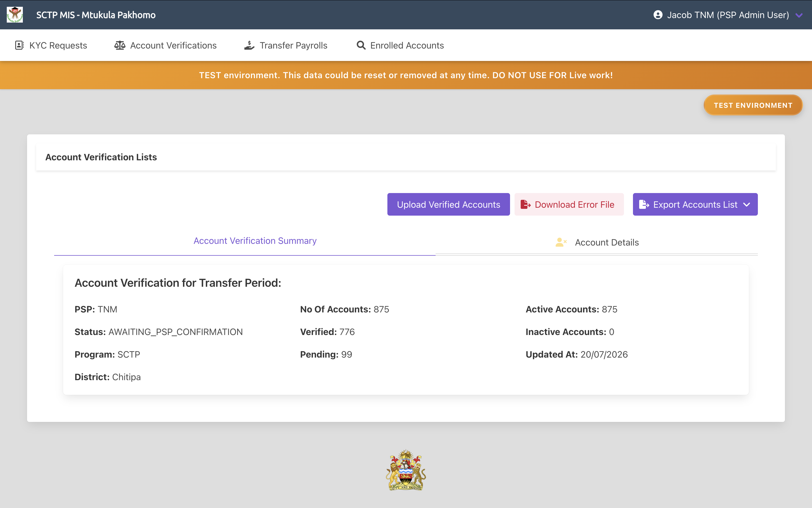This screenshot has height=508, width=812.
Task: Click Upload Verified Accounts button
Action: [x=449, y=204]
